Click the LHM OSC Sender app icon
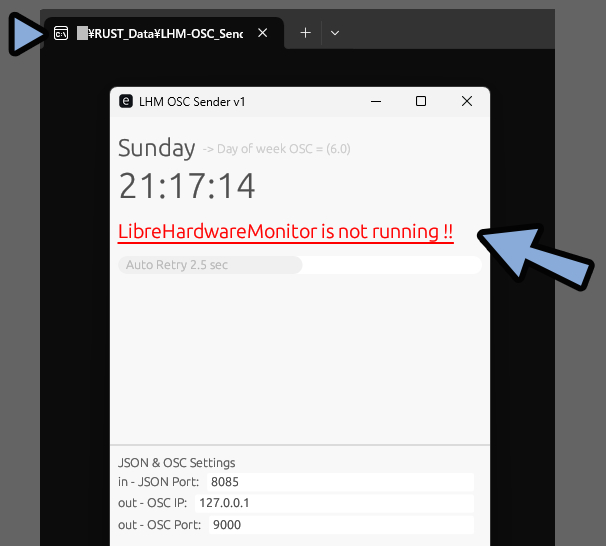This screenshot has height=546, width=606. click(126, 102)
